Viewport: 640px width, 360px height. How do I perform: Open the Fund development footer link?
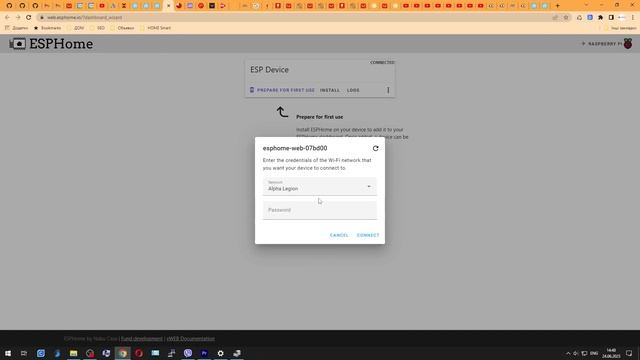(142, 339)
